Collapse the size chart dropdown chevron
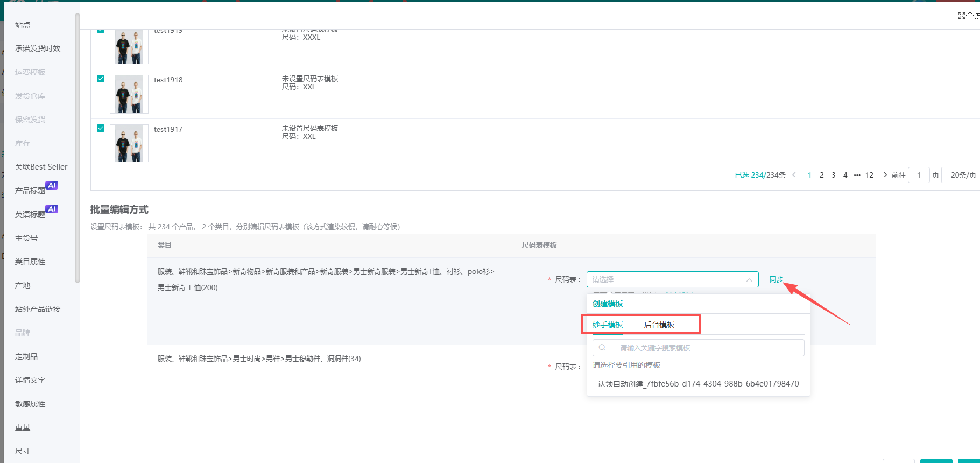980x463 pixels. pos(749,280)
